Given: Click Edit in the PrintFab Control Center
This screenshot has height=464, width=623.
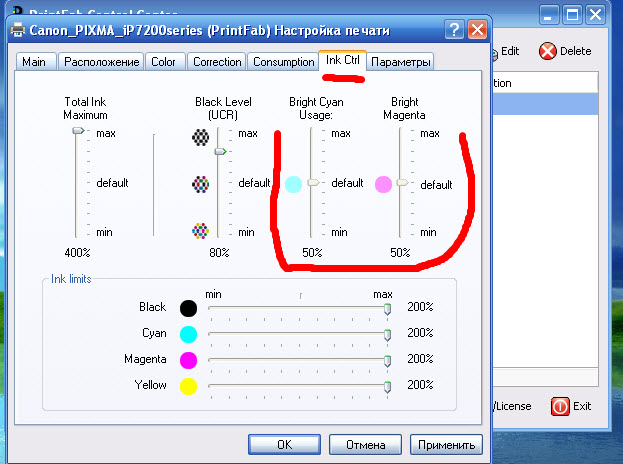Looking at the screenshot, I should point(510,51).
